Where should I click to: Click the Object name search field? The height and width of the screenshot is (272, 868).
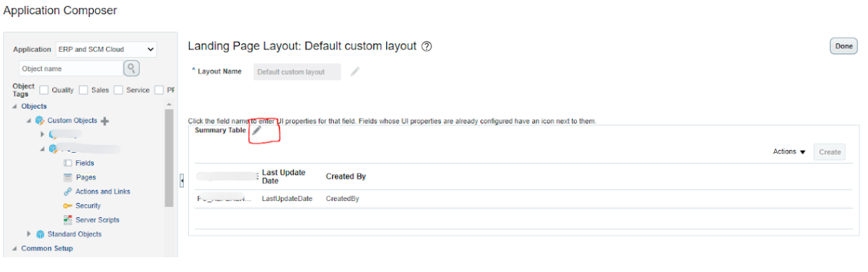click(70, 68)
